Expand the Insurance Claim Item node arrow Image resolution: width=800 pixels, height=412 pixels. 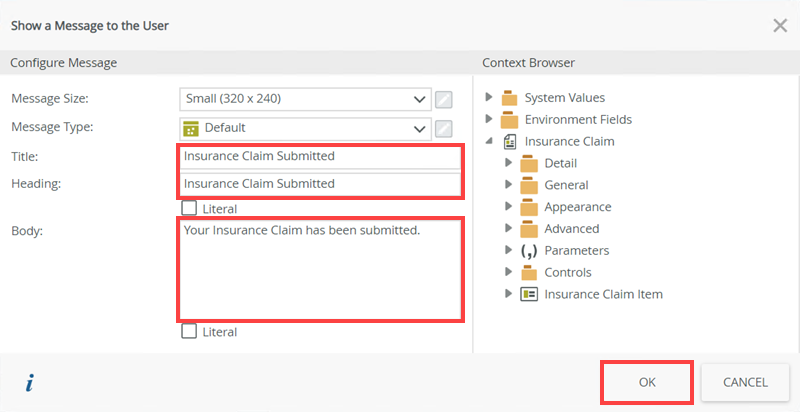tap(508, 294)
